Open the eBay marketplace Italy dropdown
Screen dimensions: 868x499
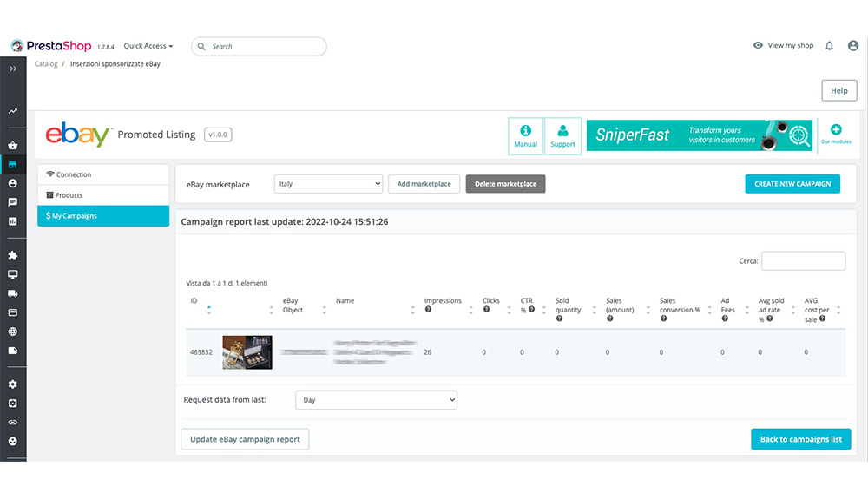click(328, 184)
